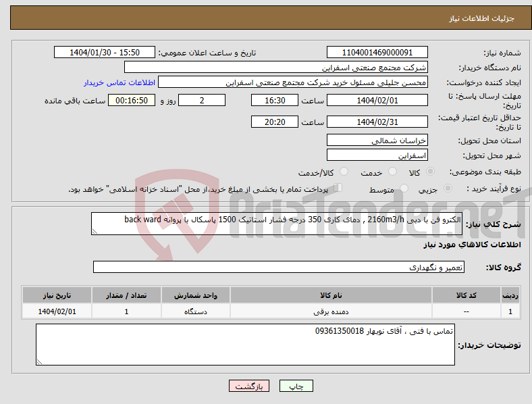This screenshot has height=404, width=532.
Task: Click the ردیف column header
Action: tap(510, 295)
